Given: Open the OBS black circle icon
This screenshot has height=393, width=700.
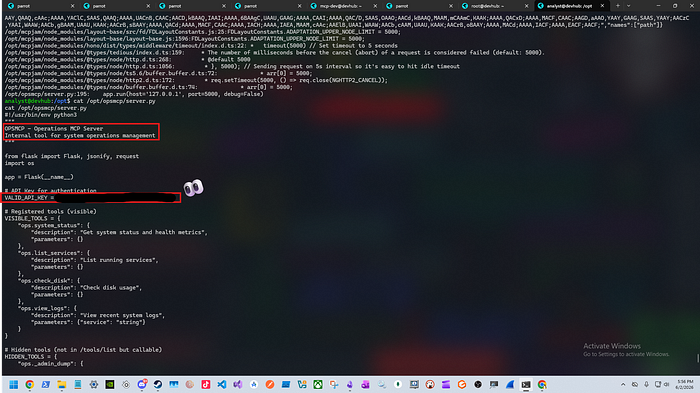Looking at the screenshot, I should click(478, 385).
